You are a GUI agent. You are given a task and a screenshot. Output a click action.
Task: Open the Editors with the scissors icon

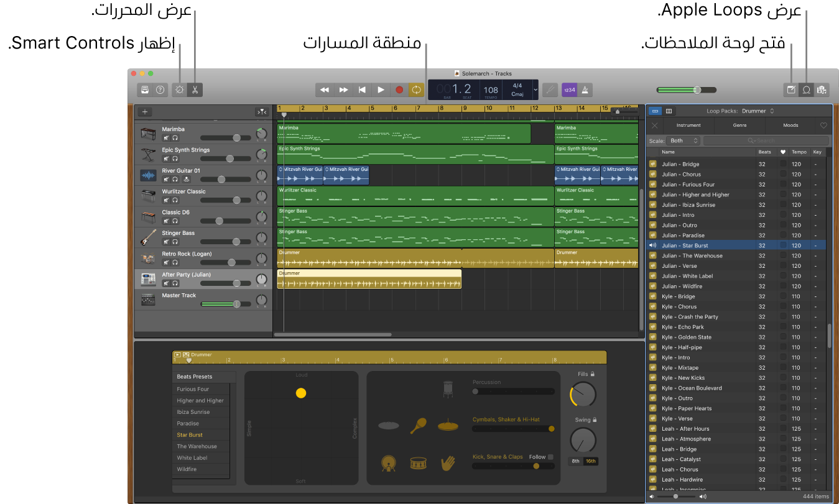point(195,89)
